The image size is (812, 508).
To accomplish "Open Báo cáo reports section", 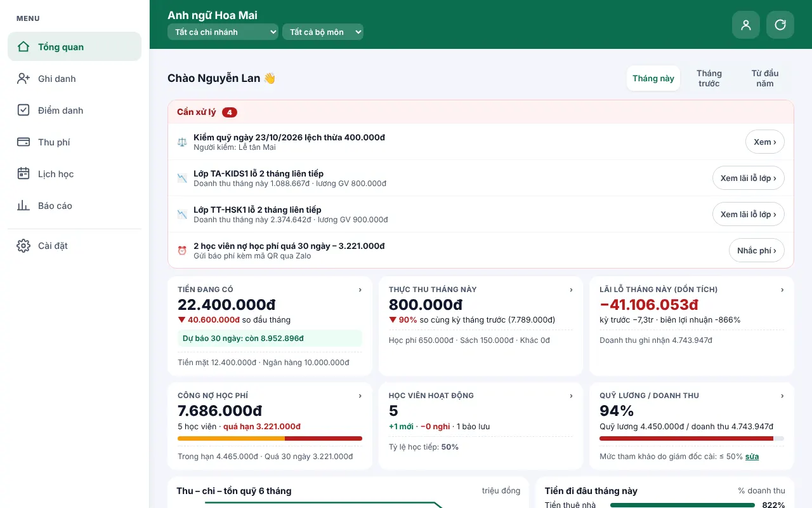I will (x=74, y=205).
